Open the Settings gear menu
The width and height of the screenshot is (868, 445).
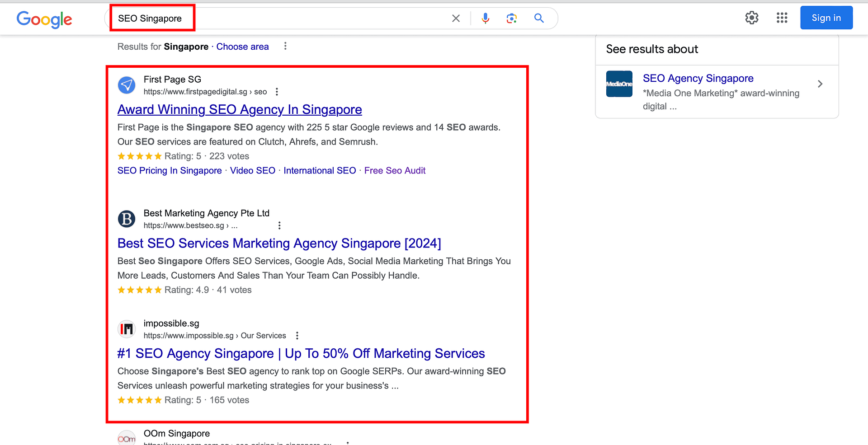(751, 18)
